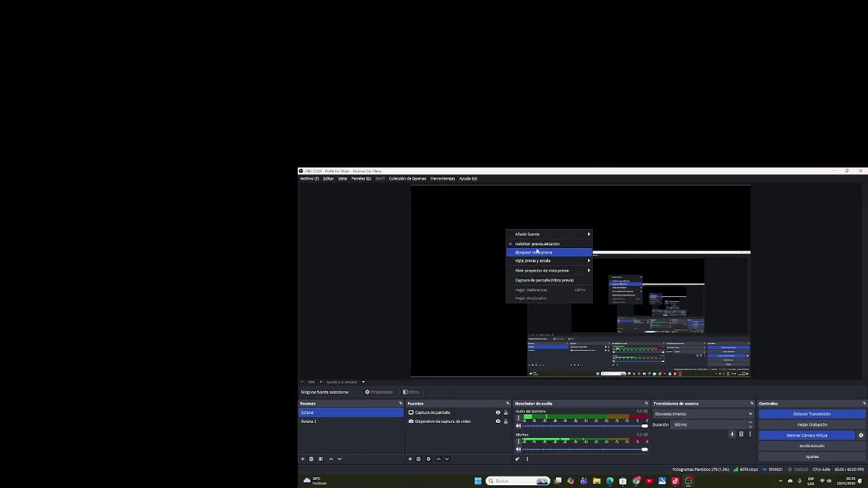Screen dimensions: 868x488
Task: Add a new scene with the plus icon in the Escenas panel
Action: (x=303, y=459)
